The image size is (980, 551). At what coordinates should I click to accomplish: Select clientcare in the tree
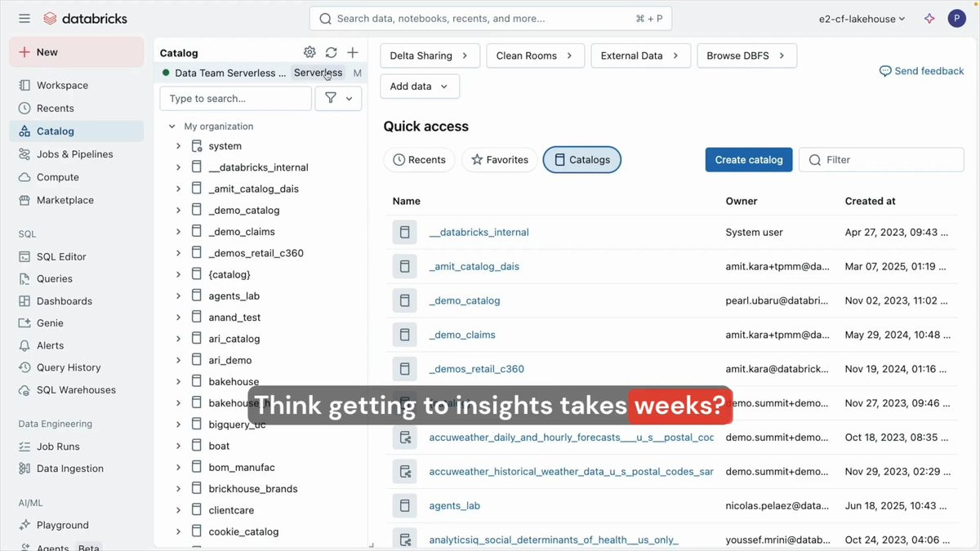231,510
